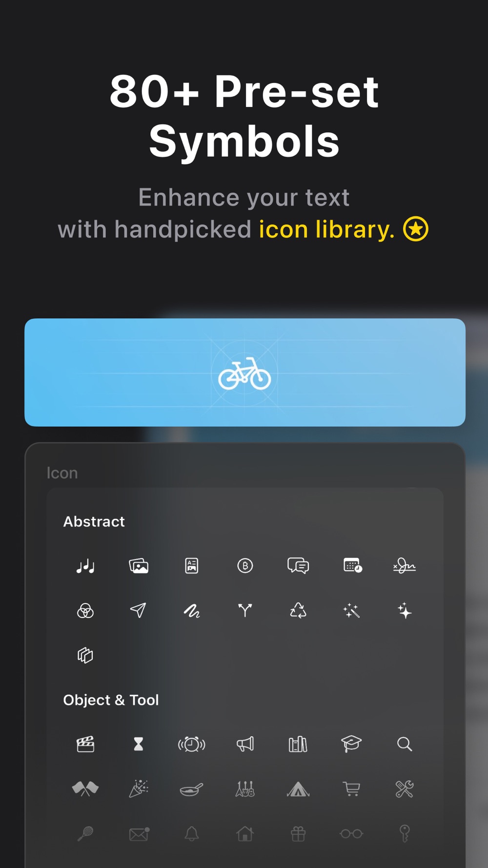Pick the clapperboard icon
Viewport: 488px width, 868px height.
[85, 744]
